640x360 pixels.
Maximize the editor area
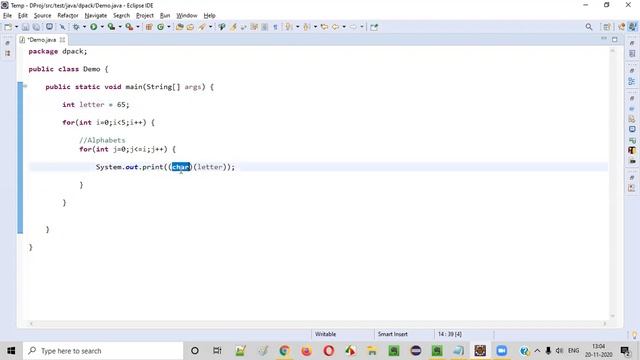[615, 40]
